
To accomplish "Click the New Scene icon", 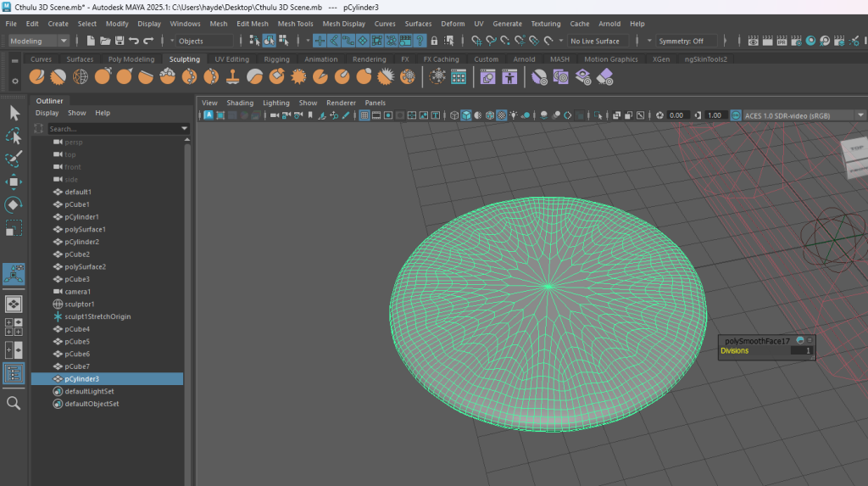I will pos(90,41).
